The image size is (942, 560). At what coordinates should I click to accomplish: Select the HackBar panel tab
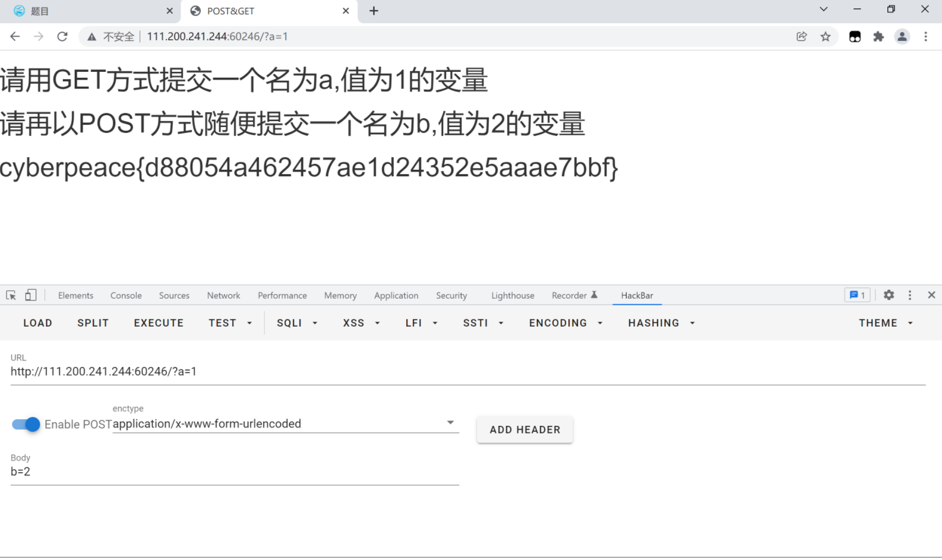coord(637,296)
